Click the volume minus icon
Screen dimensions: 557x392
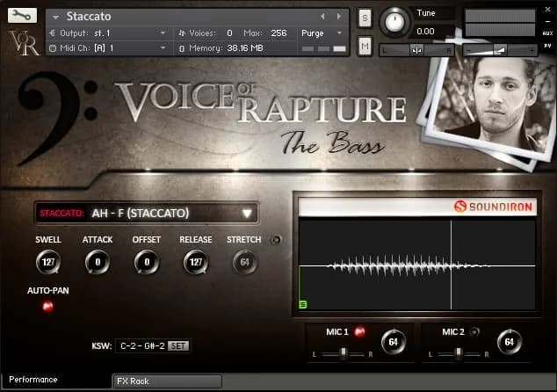[469, 51]
